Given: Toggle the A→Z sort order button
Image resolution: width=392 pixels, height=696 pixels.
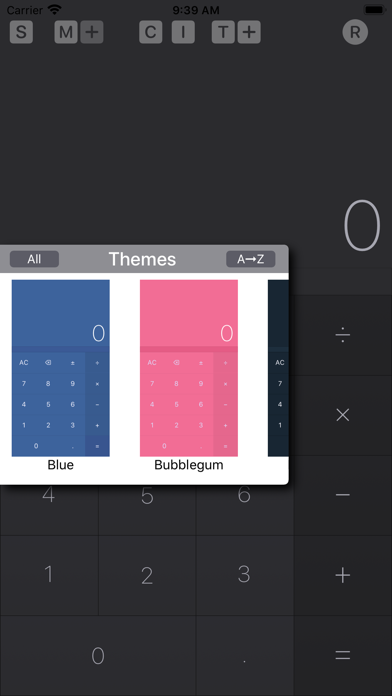Looking at the screenshot, I should [x=251, y=259].
